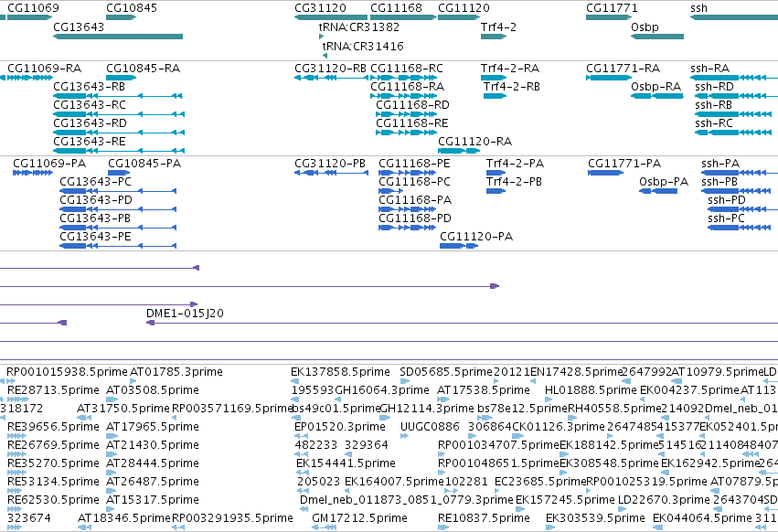The image size is (778, 532).
Task: Select the DME1-015J20 BAC clone label
Action: coord(185,314)
